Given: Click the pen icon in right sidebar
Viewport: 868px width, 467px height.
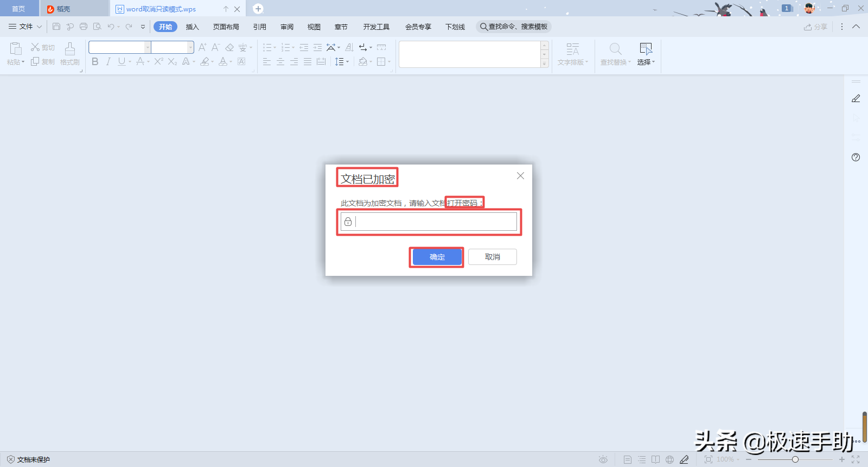Looking at the screenshot, I should tap(856, 98).
